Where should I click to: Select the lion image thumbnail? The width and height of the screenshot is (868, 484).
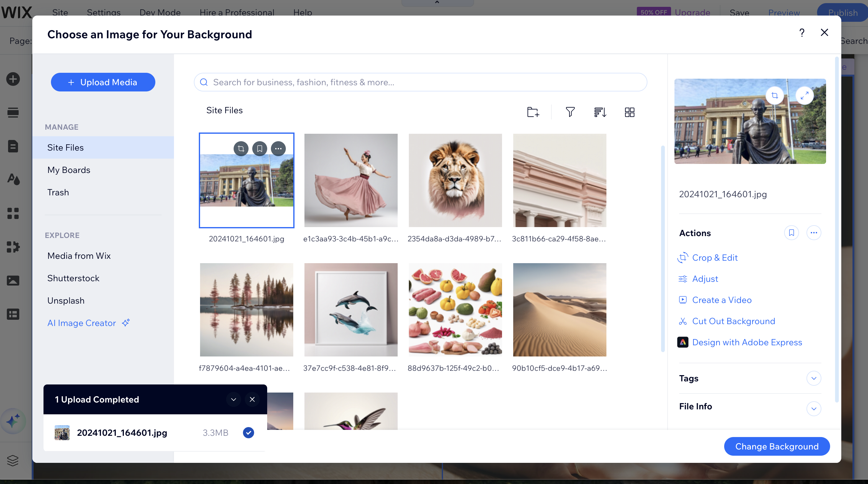455,180
